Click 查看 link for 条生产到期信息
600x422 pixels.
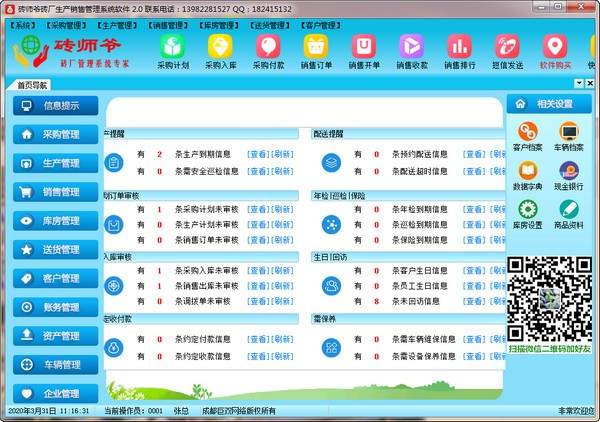click(258, 155)
